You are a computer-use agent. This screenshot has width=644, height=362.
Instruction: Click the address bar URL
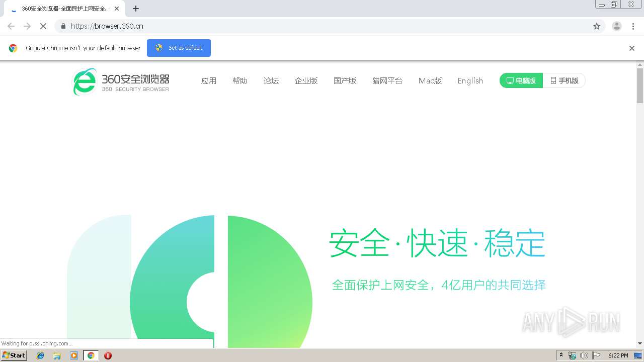tap(107, 26)
